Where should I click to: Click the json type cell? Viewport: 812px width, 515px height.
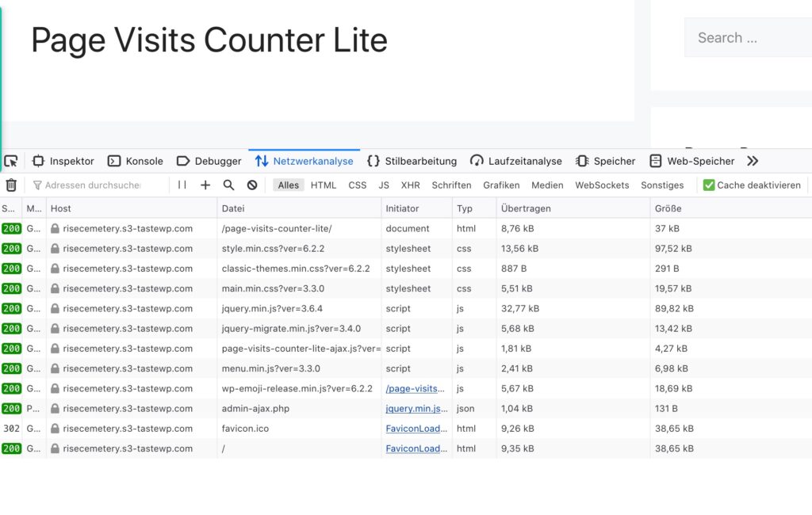click(465, 408)
